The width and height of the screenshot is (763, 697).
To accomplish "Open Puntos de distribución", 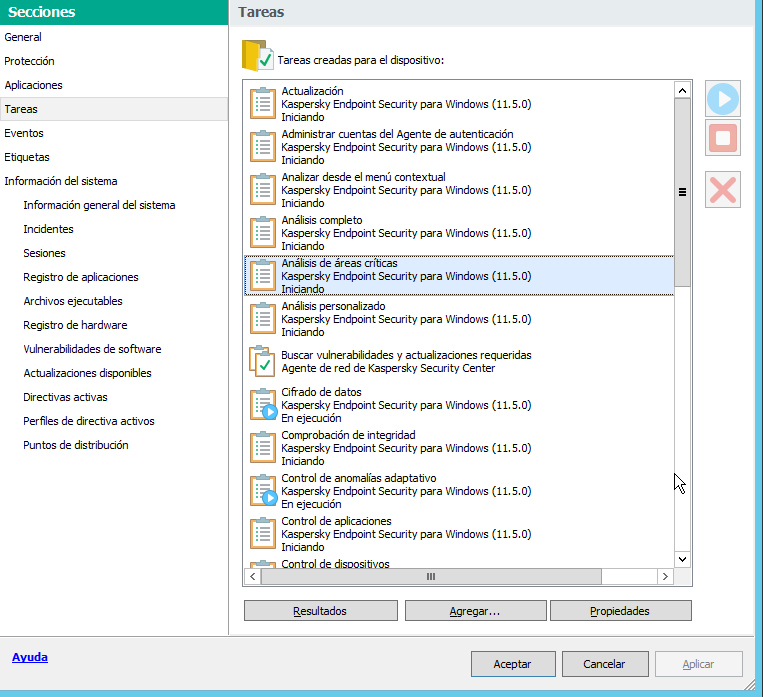I will (x=76, y=445).
